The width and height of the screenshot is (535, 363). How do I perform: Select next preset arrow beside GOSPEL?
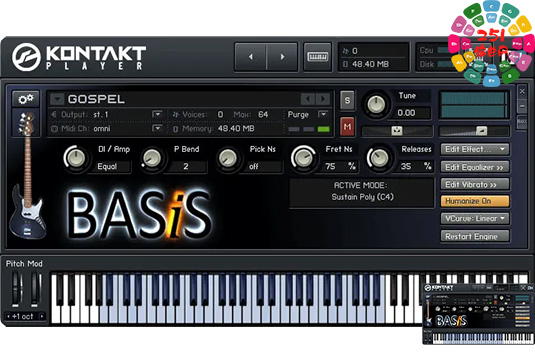[322, 99]
